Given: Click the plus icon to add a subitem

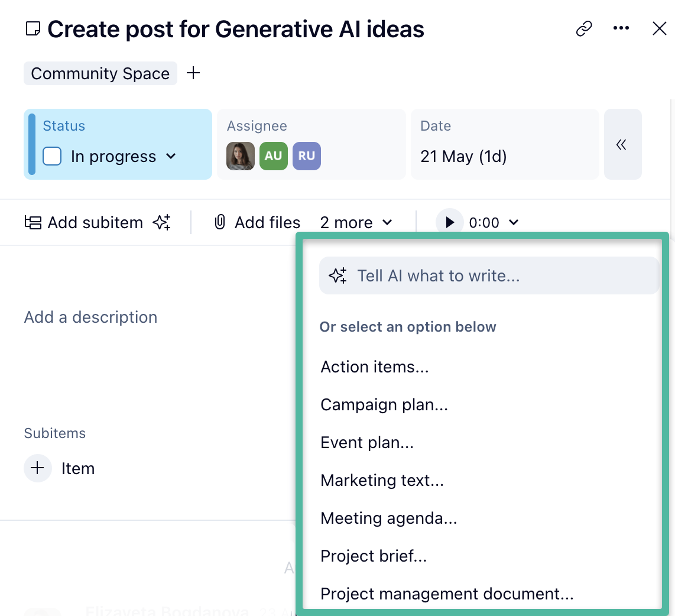Looking at the screenshot, I should (x=38, y=468).
